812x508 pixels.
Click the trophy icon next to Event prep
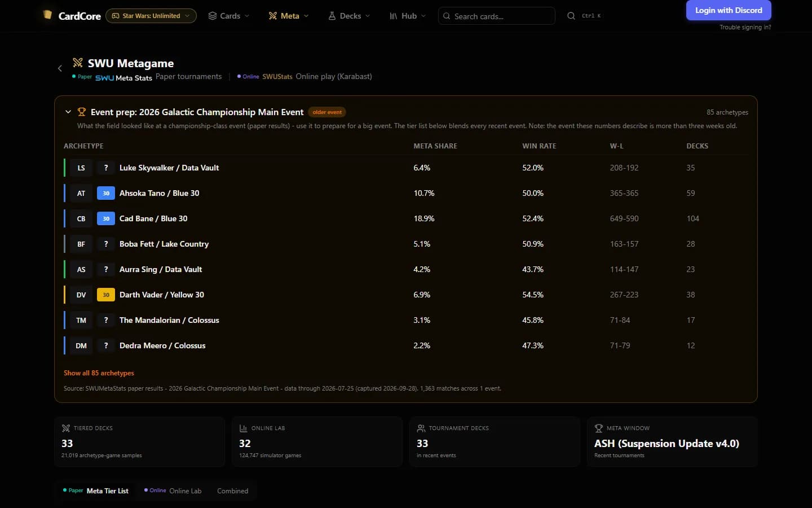[82, 112]
